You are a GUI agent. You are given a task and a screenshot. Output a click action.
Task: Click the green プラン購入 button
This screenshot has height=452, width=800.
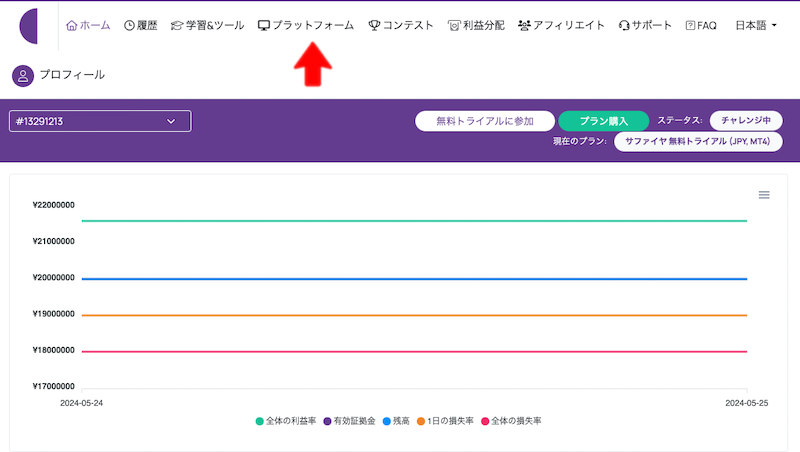tap(604, 121)
